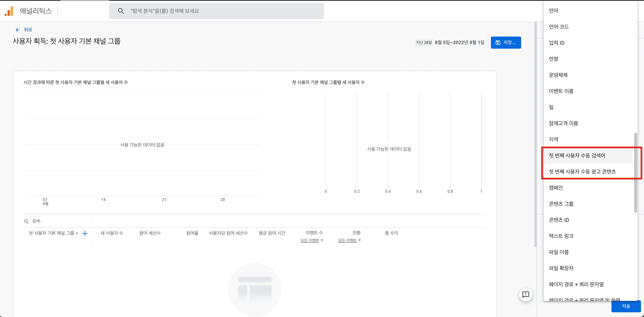This screenshot has height=317, width=644.
Task: Select 캠페인 from the list
Action: [588, 188]
